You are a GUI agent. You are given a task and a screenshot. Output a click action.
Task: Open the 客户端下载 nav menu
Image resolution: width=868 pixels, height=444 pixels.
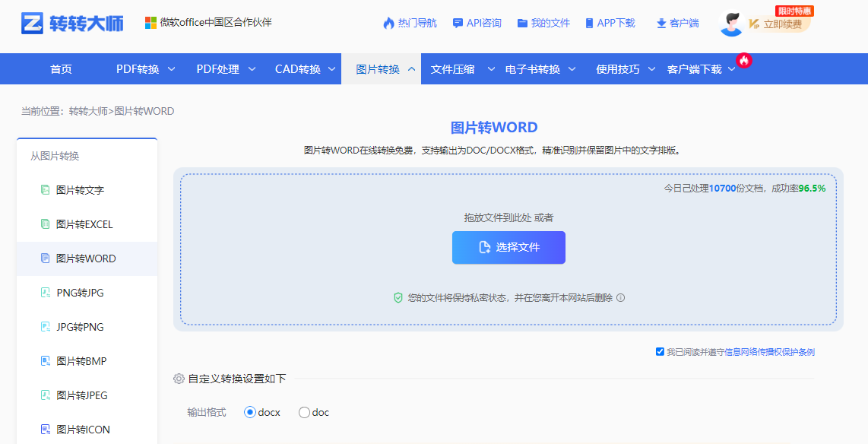(x=694, y=69)
